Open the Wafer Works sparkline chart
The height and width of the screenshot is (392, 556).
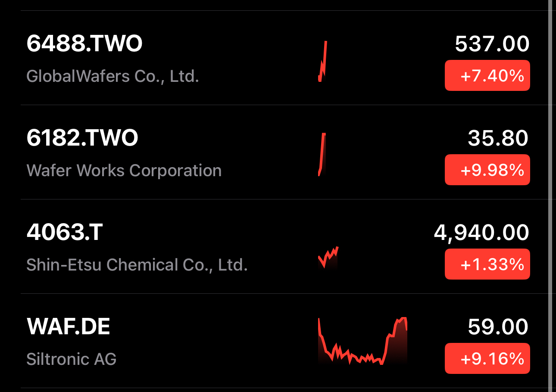click(322, 154)
